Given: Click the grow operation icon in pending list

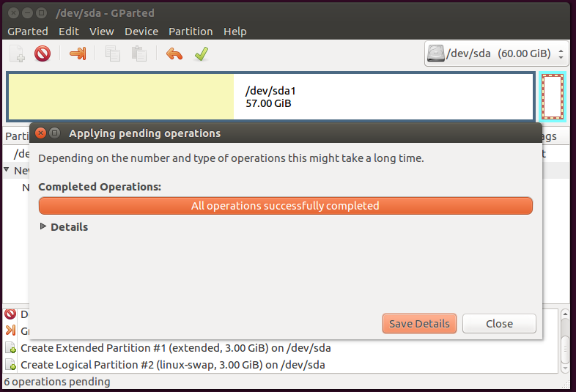Looking at the screenshot, I should pos(10,330).
